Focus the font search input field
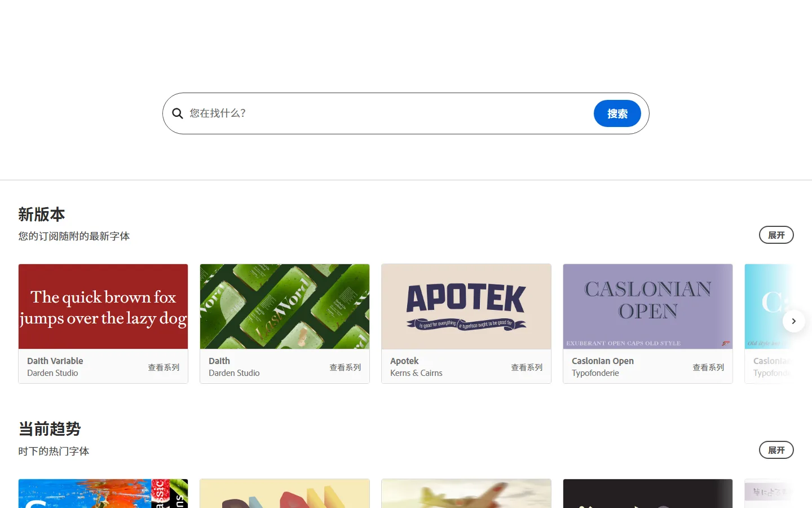812x508 pixels. tap(388, 113)
